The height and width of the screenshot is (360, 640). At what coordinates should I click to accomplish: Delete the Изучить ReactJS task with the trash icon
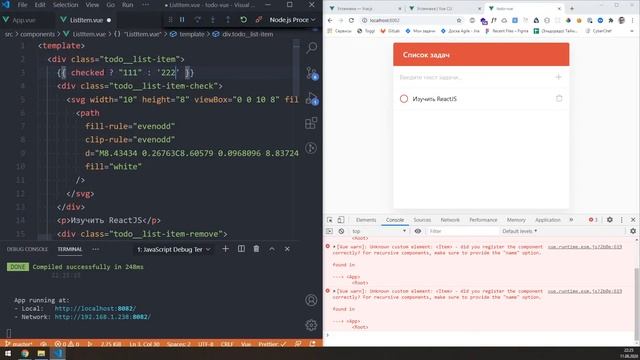point(559,98)
